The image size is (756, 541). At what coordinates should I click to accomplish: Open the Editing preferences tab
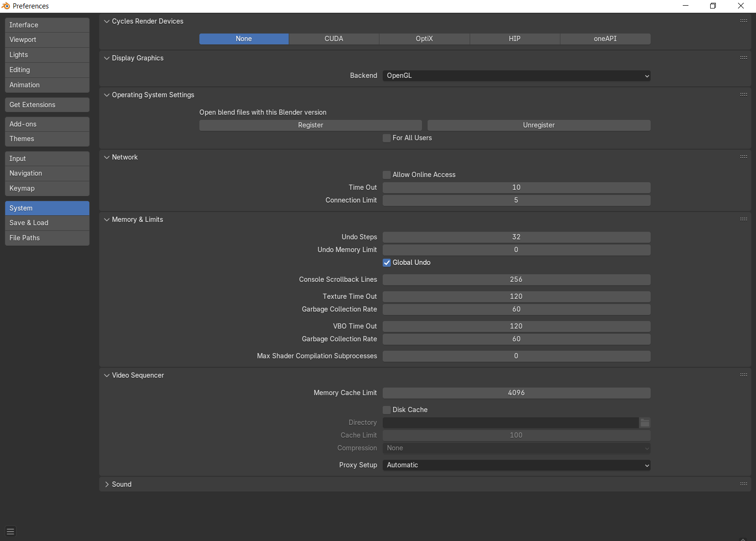pyautogui.click(x=47, y=70)
